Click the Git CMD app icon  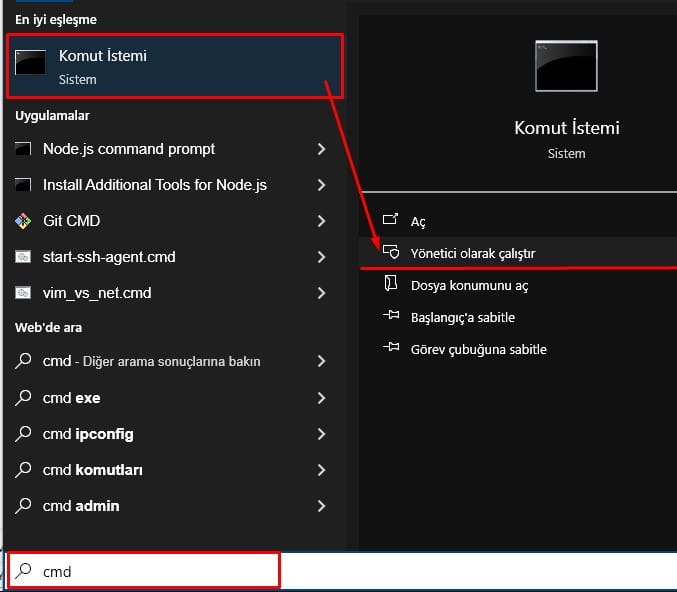(x=24, y=221)
